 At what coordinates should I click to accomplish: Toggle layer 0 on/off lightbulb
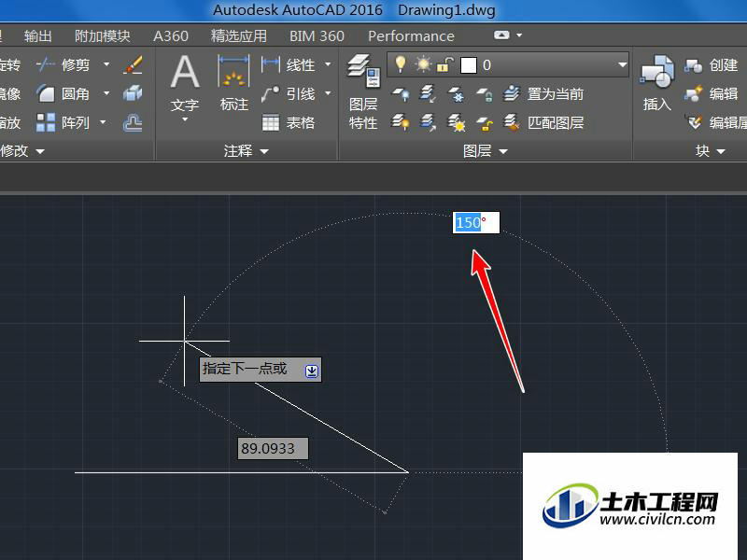(x=401, y=64)
